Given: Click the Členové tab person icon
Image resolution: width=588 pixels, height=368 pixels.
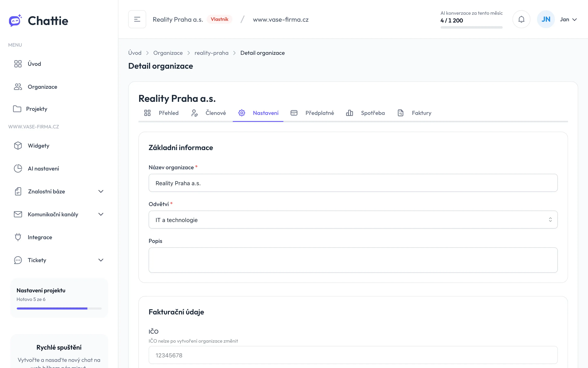Looking at the screenshot, I should point(194,113).
